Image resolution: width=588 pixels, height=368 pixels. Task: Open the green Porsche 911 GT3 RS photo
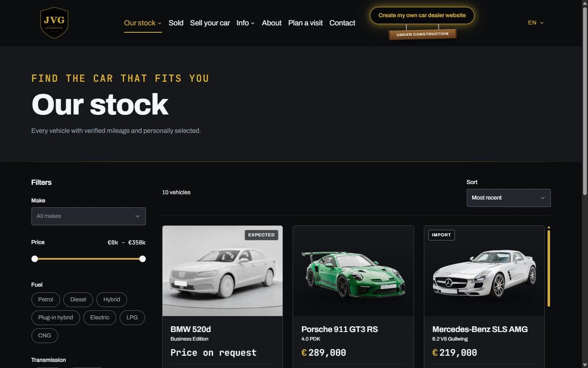coord(353,271)
